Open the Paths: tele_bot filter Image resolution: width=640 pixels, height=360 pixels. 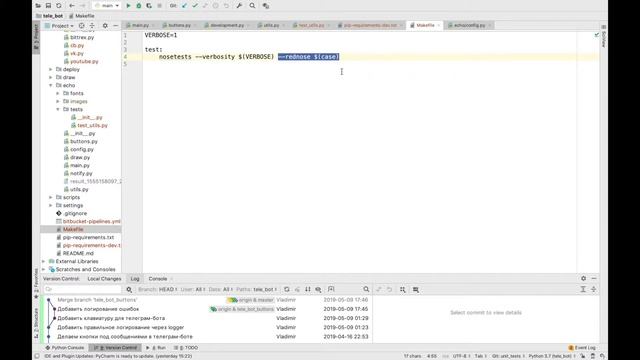256,289
